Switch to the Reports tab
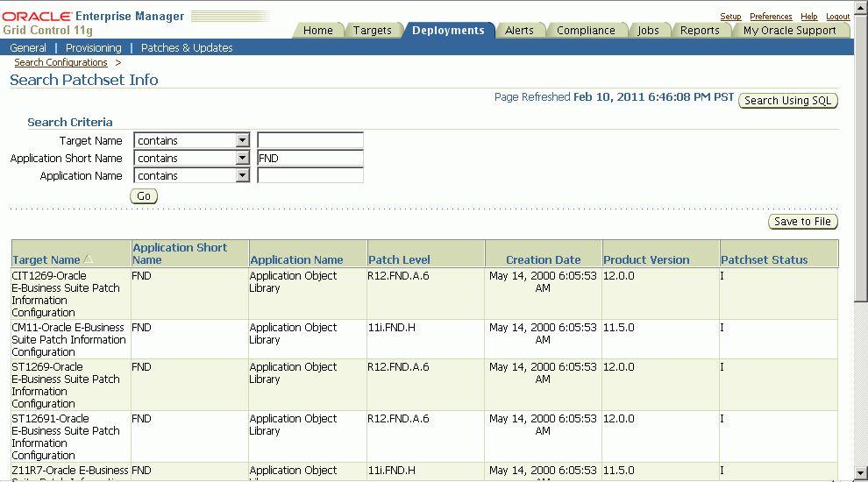868x482 pixels. pyautogui.click(x=700, y=31)
